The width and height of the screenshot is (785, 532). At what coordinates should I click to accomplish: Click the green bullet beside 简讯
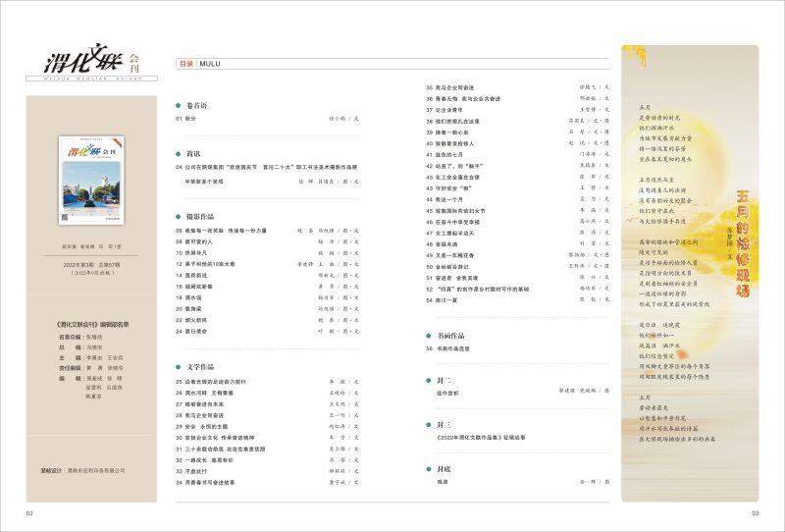pyautogui.click(x=178, y=154)
